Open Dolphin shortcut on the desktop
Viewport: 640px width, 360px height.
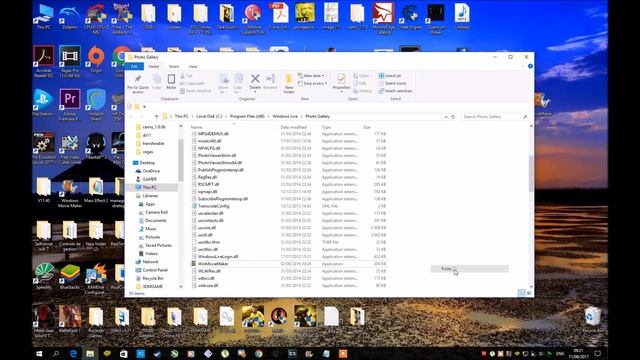[69, 17]
